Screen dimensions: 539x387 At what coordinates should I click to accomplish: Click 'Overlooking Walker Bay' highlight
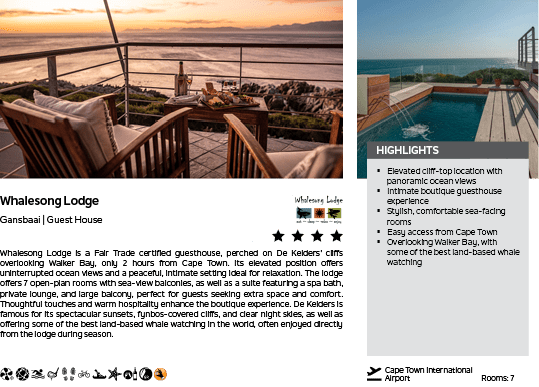click(x=453, y=252)
